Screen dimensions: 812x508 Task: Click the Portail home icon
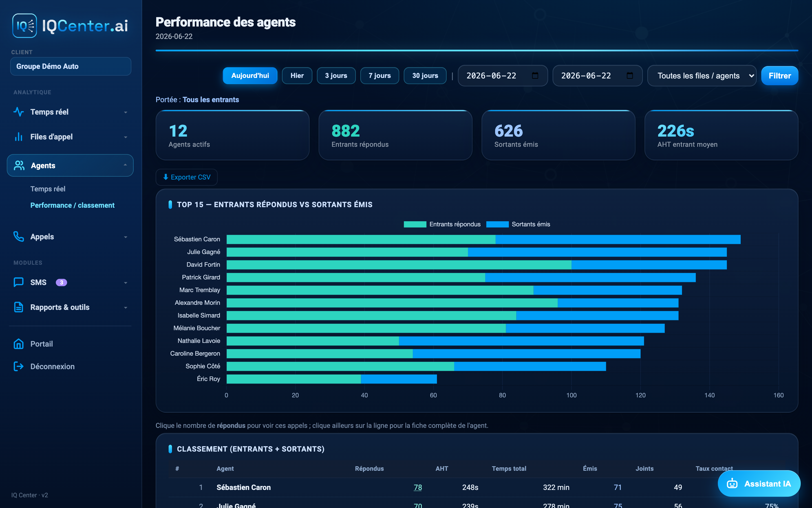18,344
